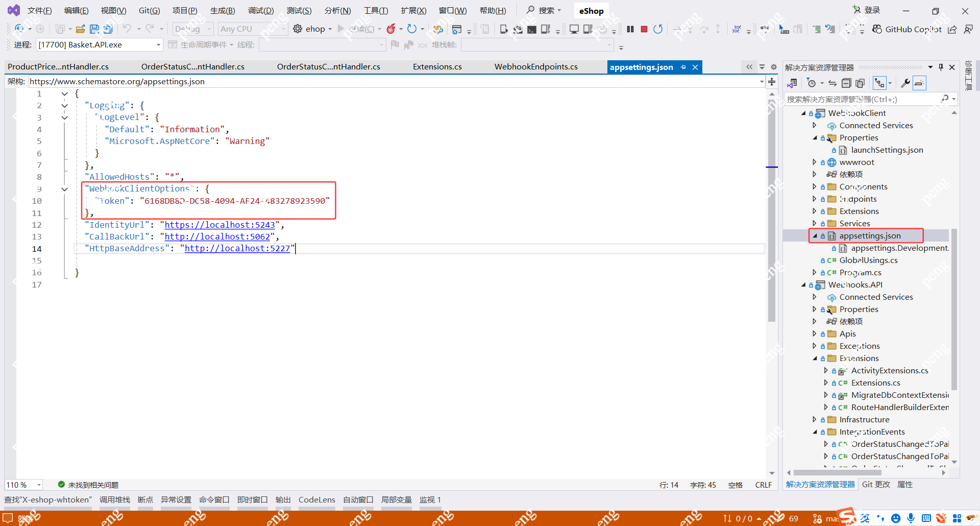This screenshot has height=526, width=980.
Task: Open the schema URL dropdown
Action: pos(762,82)
